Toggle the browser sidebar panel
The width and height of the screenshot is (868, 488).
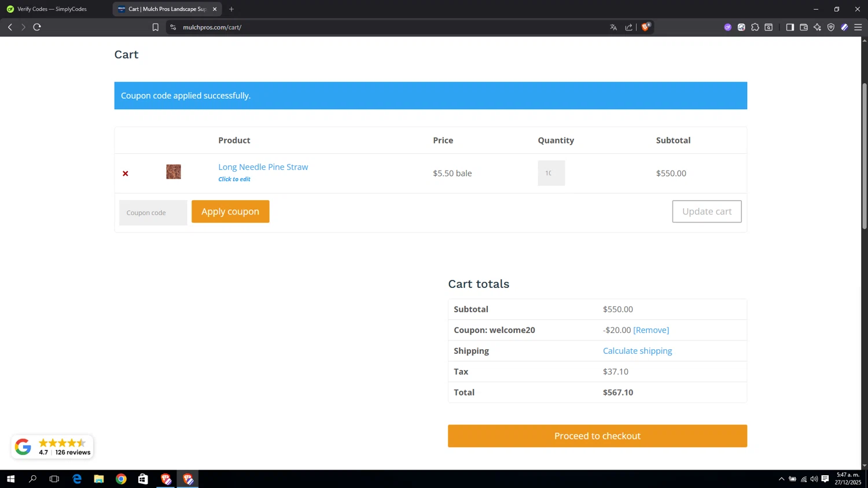pyautogui.click(x=790, y=27)
